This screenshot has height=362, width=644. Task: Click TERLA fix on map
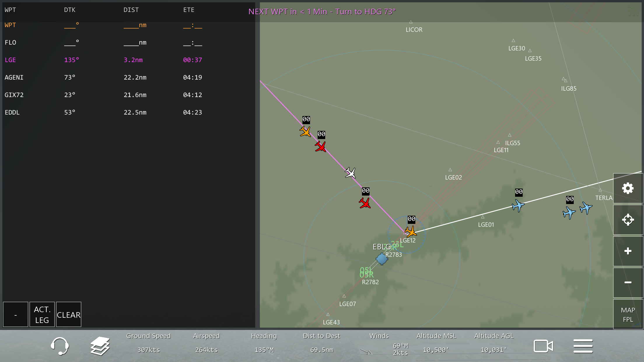pos(600,190)
